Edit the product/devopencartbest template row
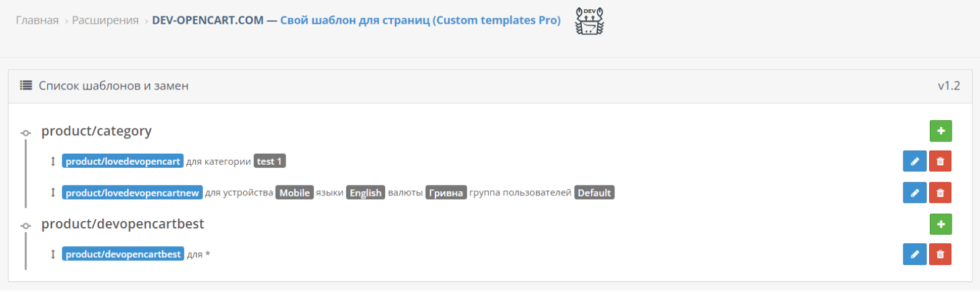This screenshot has width=980, height=291. pos(914,254)
